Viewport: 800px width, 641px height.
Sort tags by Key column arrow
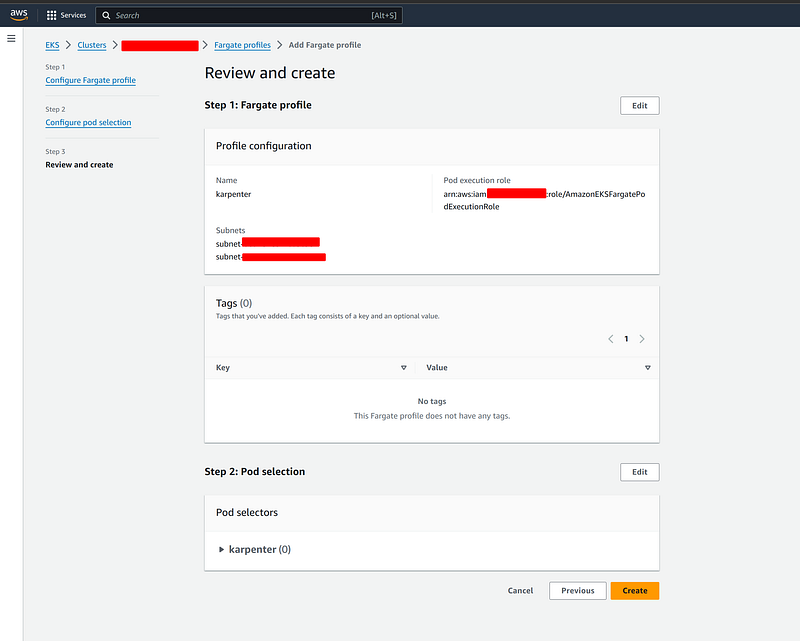pyautogui.click(x=404, y=367)
